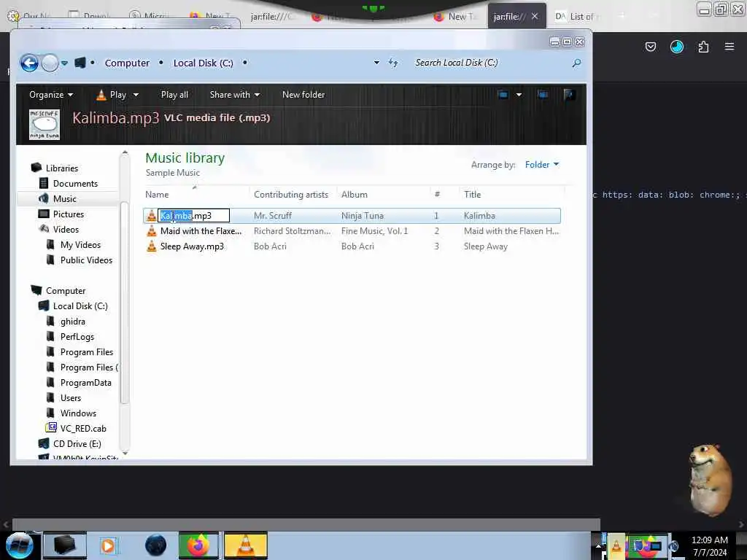Screen dimensions: 747x560
Task: Open the My Videos folder
Action: (80, 245)
